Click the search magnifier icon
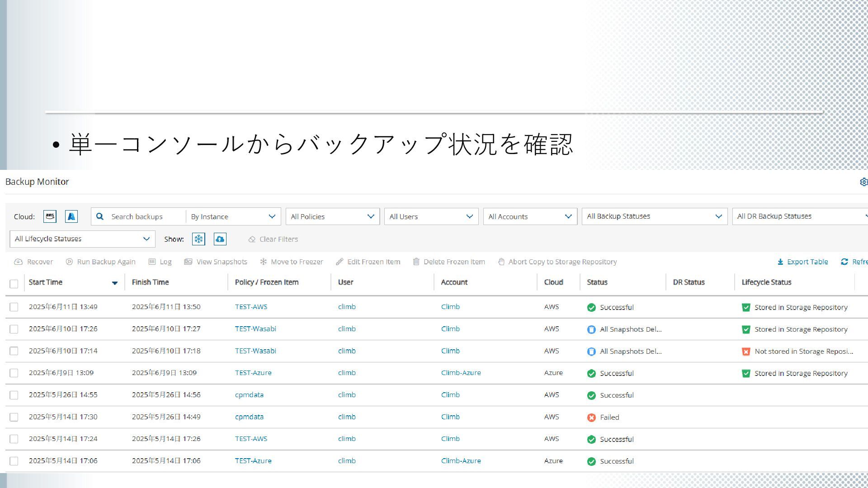Image resolution: width=868 pixels, height=488 pixels. (x=100, y=216)
